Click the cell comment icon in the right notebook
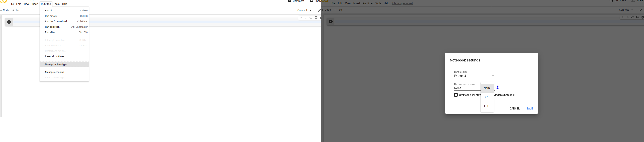The height and width of the screenshot is (142, 644). coord(638,17)
